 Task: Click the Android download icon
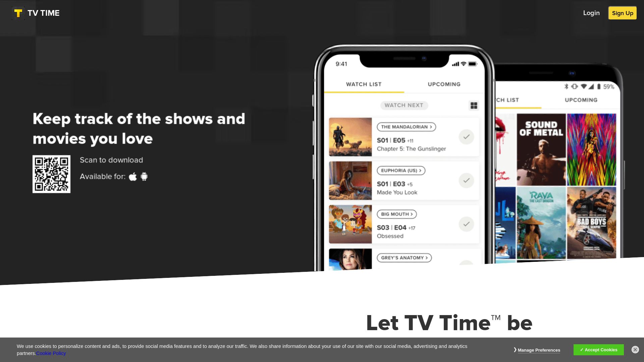(144, 176)
